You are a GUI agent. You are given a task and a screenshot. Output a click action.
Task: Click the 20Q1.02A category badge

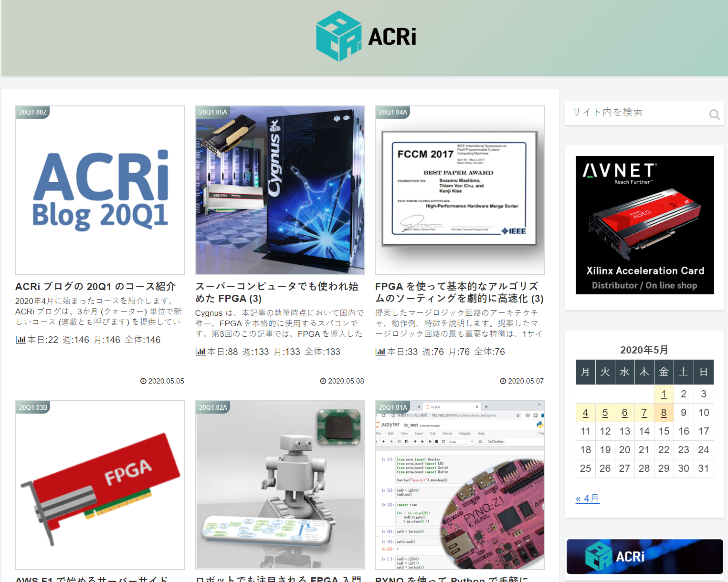tap(213, 407)
